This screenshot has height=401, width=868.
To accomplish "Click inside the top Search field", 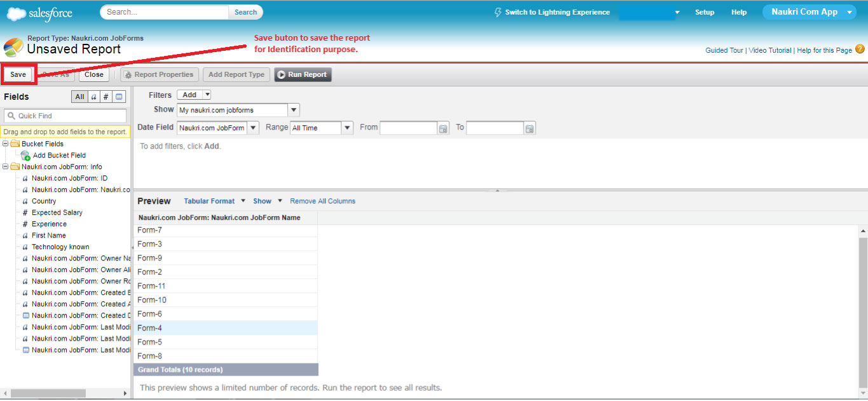I will tap(159, 11).
